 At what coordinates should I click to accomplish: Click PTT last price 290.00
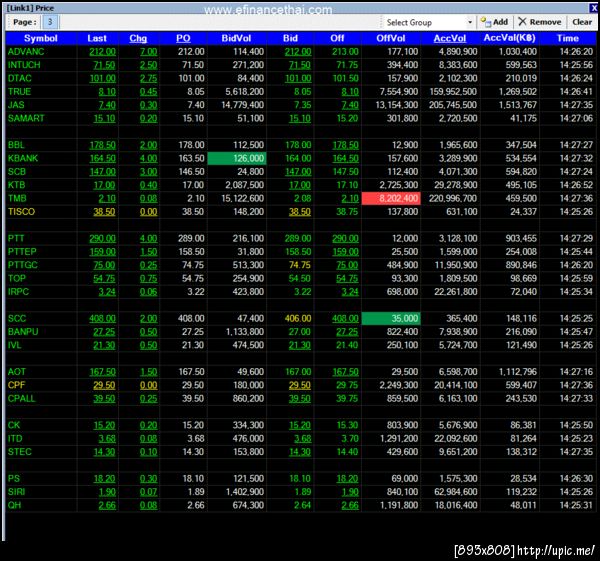pos(103,238)
